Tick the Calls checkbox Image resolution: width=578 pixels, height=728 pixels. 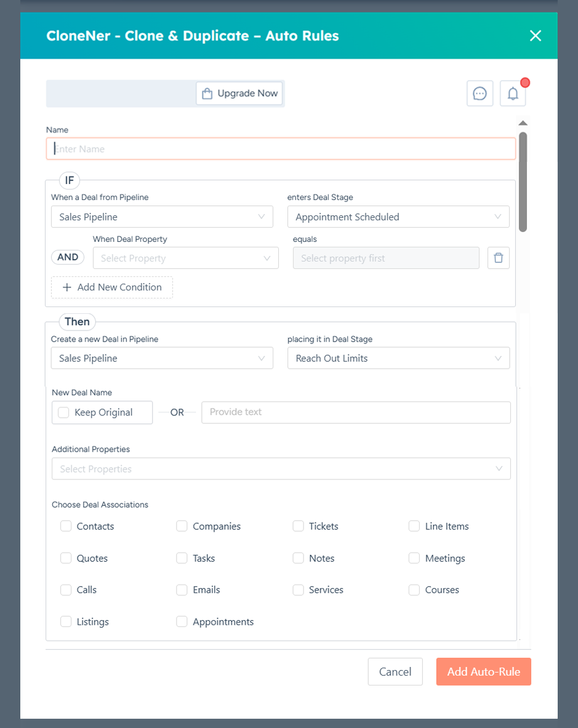[x=66, y=590]
